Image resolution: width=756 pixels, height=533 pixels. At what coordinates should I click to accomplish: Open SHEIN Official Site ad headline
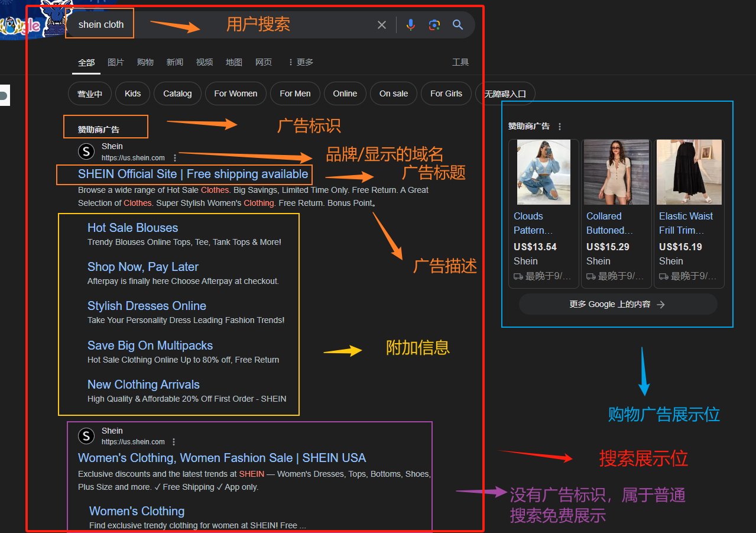point(193,174)
